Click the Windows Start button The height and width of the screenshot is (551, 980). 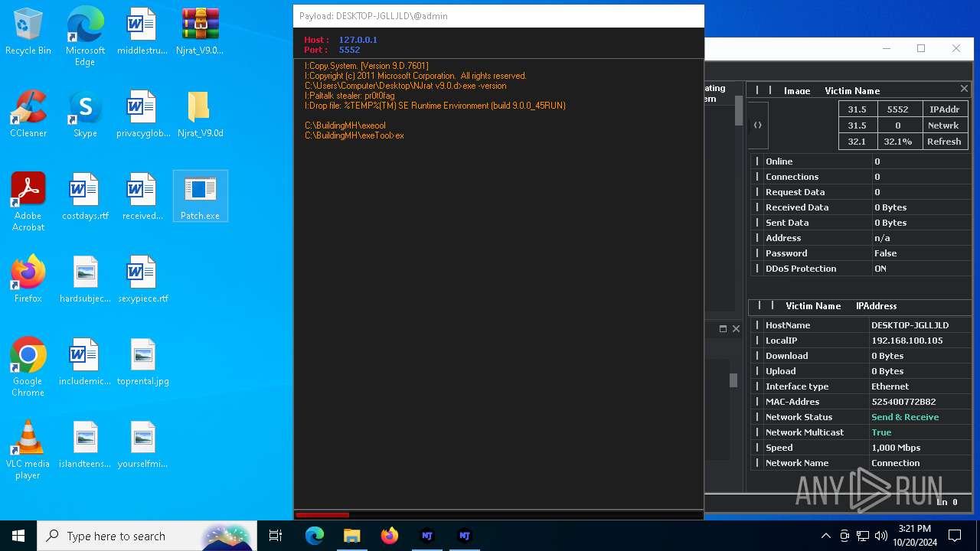coord(18,536)
